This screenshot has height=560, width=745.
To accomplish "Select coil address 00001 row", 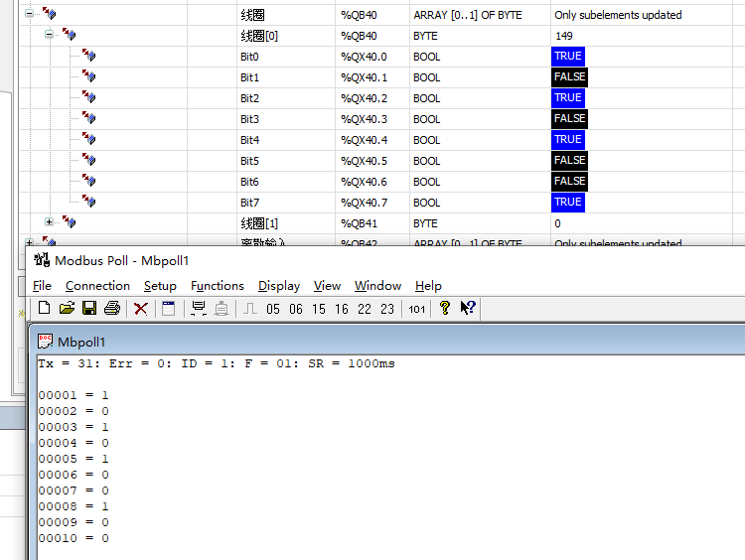I will coord(74,395).
